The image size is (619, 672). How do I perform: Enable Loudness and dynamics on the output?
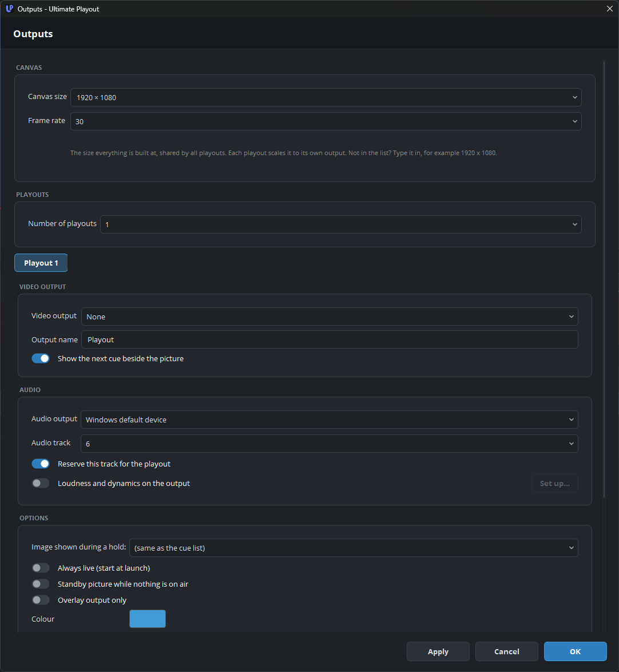[x=41, y=483]
